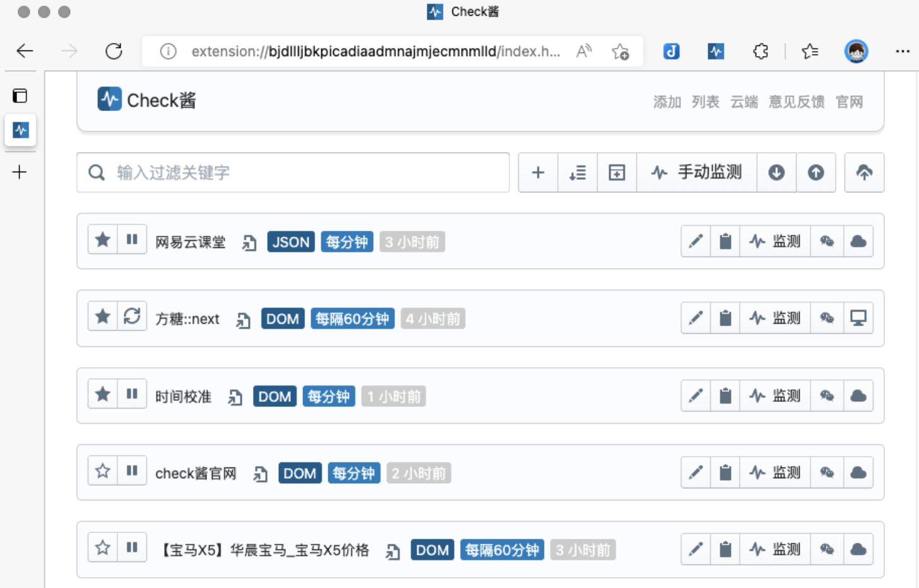Open 意见反馈 in the top navigation
Image resolution: width=919 pixels, height=588 pixels.
[x=797, y=102]
